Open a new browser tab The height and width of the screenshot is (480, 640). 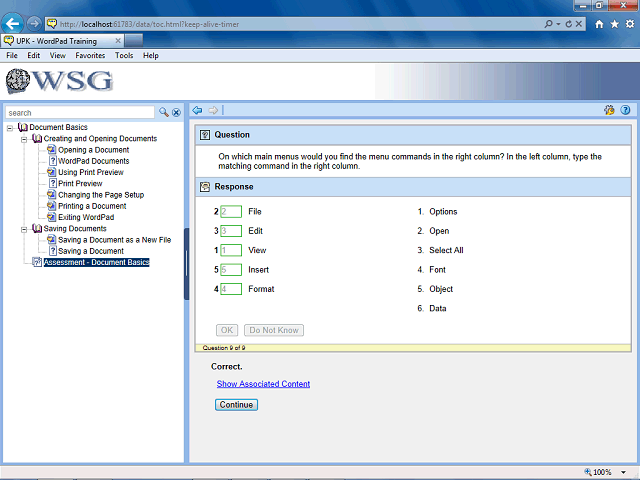(134, 41)
